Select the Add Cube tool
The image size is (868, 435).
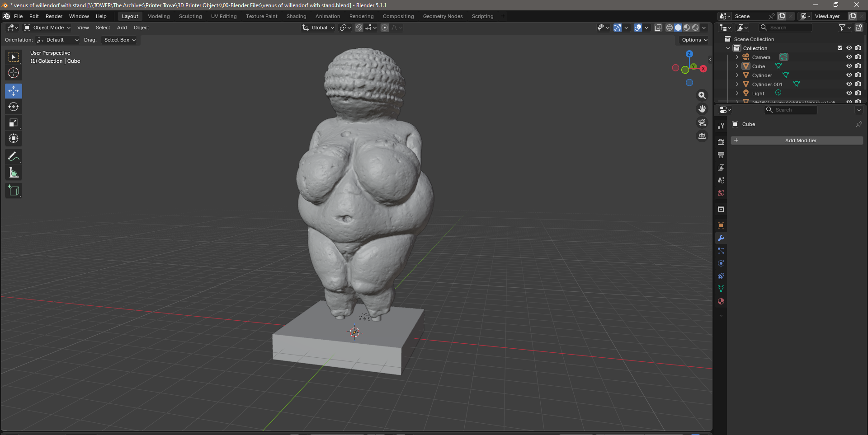pyautogui.click(x=14, y=190)
